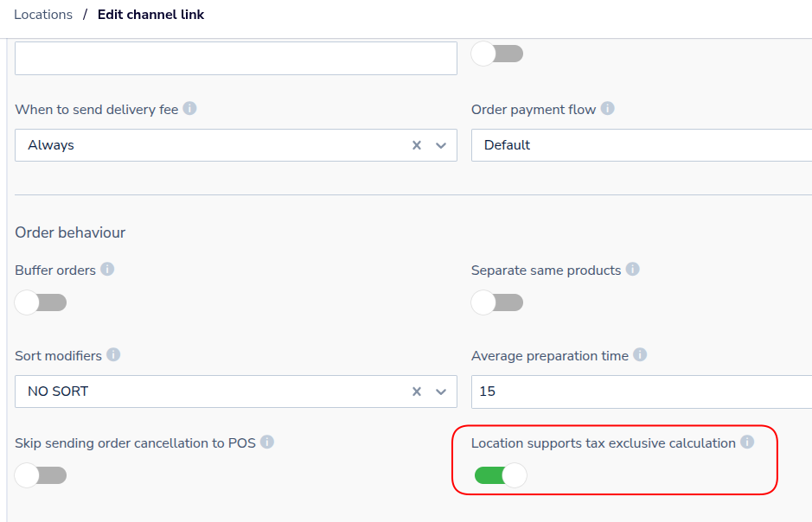The width and height of the screenshot is (812, 522).
Task: Toggle Skip sending order cancellation to POS
Action: (x=41, y=475)
